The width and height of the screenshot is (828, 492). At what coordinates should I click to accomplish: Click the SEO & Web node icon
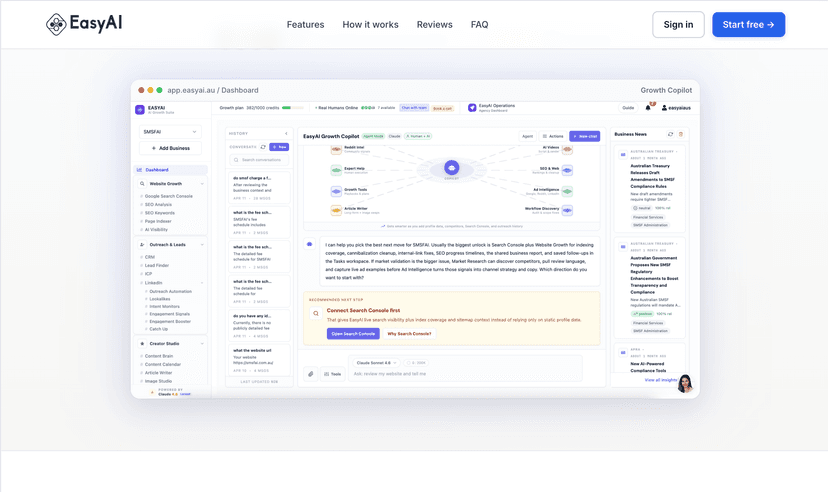coord(567,171)
